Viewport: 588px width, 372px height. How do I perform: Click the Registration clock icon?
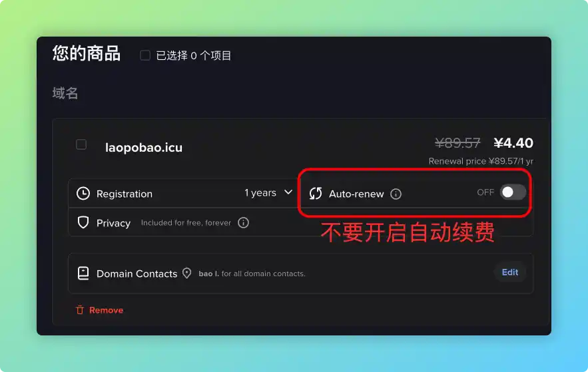(83, 194)
